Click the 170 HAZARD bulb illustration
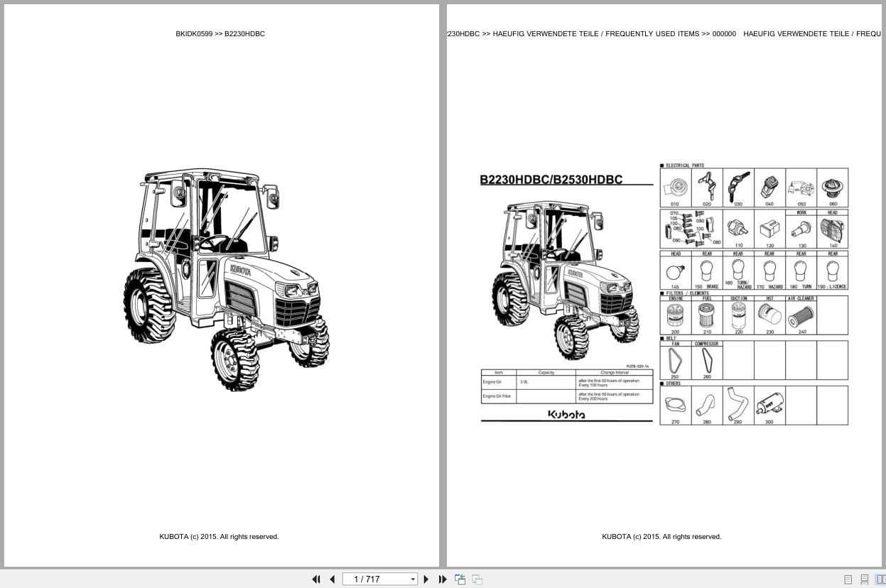This screenshot has width=886, height=588. pyautogui.click(x=769, y=270)
